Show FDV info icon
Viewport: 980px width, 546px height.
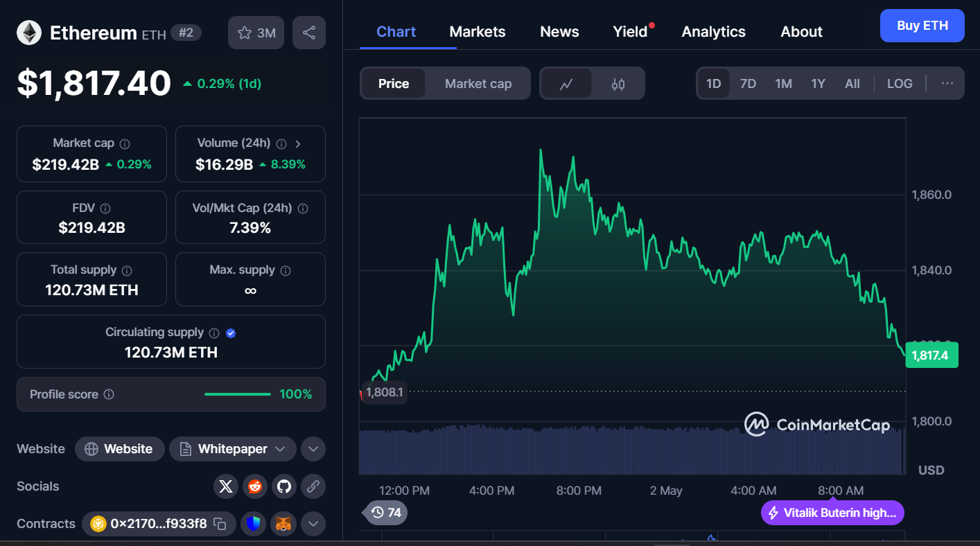tap(105, 208)
